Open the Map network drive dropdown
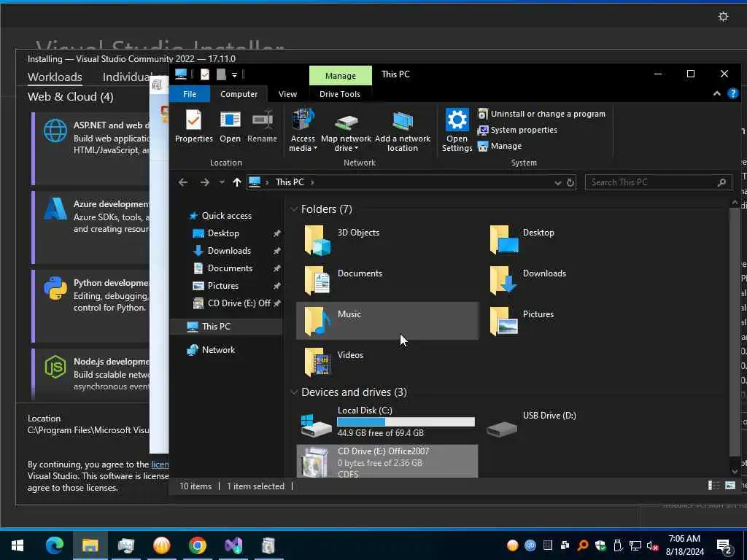The width and height of the screenshot is (747, 560). coord(346,131)
